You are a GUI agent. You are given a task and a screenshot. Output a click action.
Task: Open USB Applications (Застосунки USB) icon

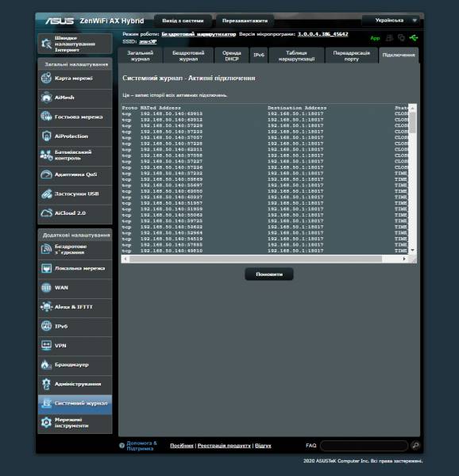click(x=47, y=194)
